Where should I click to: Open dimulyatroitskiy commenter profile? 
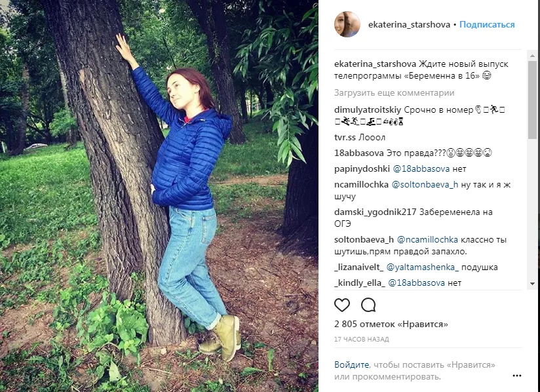(368, 110)
